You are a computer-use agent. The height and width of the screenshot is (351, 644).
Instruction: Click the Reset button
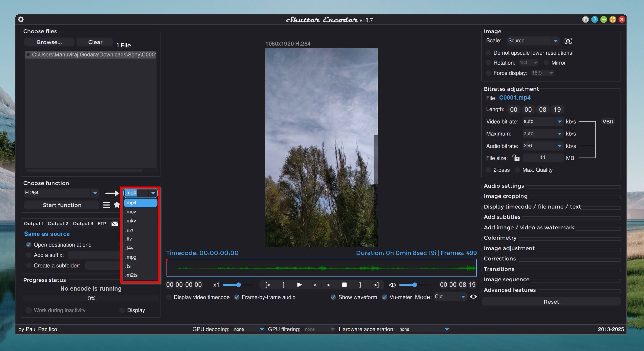(551, 302)
